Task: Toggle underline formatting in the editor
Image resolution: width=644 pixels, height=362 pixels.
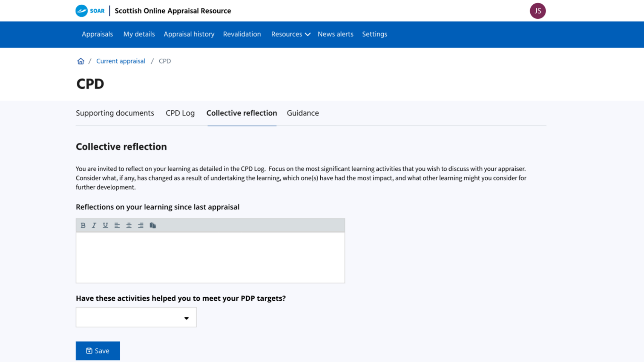Action: point(105,225)
